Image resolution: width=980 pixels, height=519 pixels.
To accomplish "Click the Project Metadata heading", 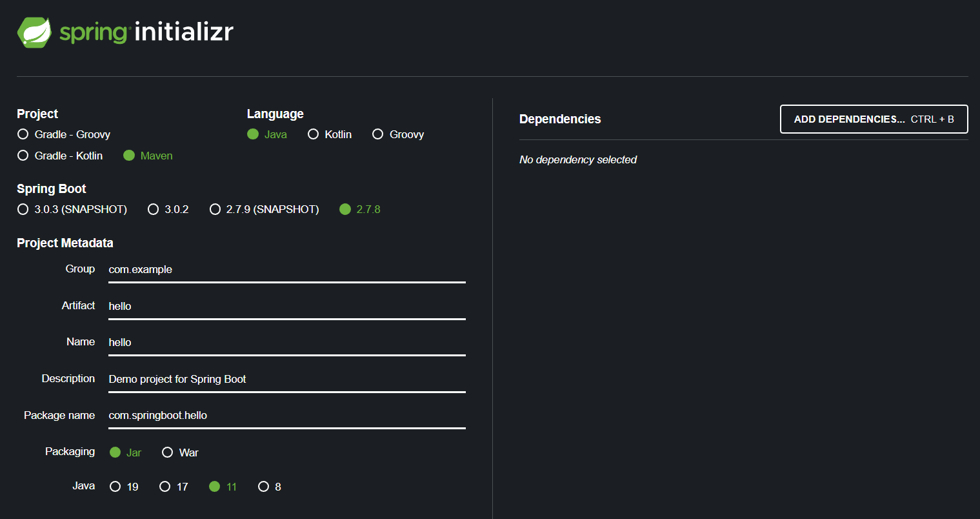I will pos(65,243).
